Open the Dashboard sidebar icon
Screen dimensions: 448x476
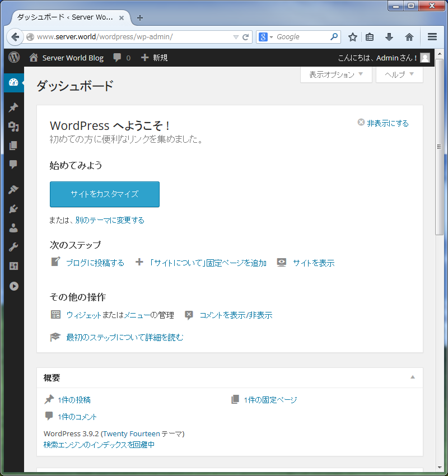[x=13, y=82]
